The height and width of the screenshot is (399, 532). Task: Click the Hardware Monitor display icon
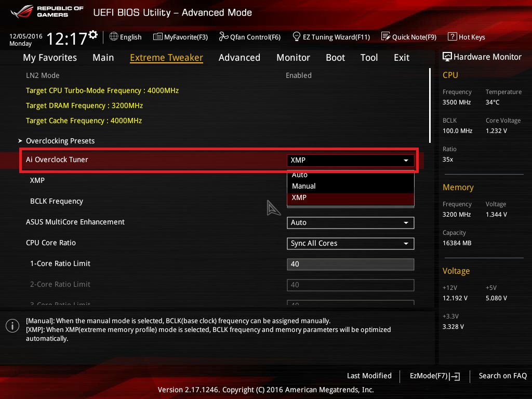(x=447, y=57)
